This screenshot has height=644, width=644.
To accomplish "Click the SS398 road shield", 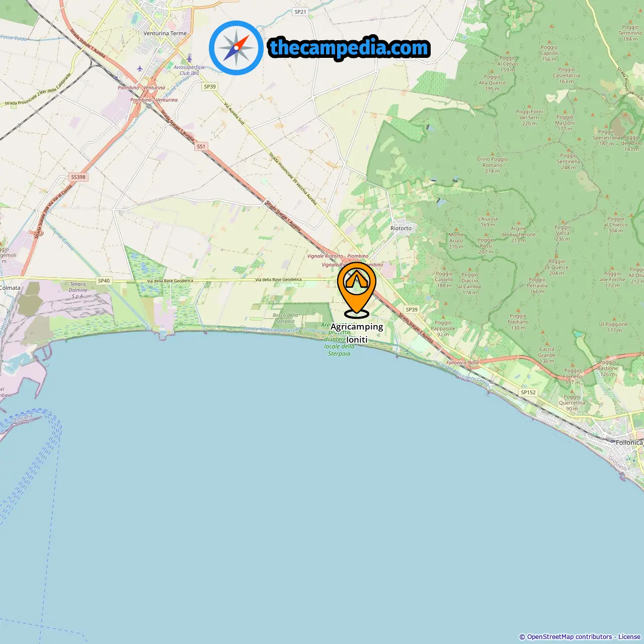I will [x=78, y=177].
